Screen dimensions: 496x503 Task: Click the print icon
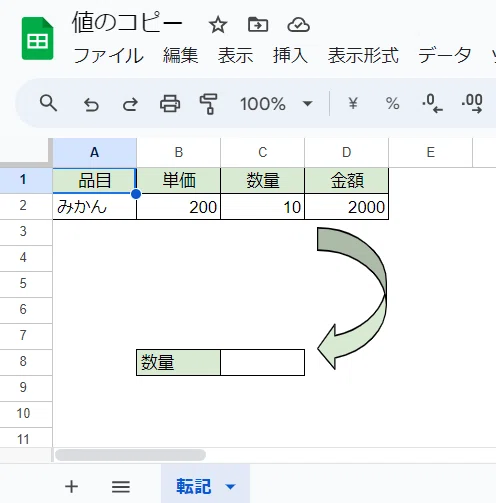(x=170, y=104)
